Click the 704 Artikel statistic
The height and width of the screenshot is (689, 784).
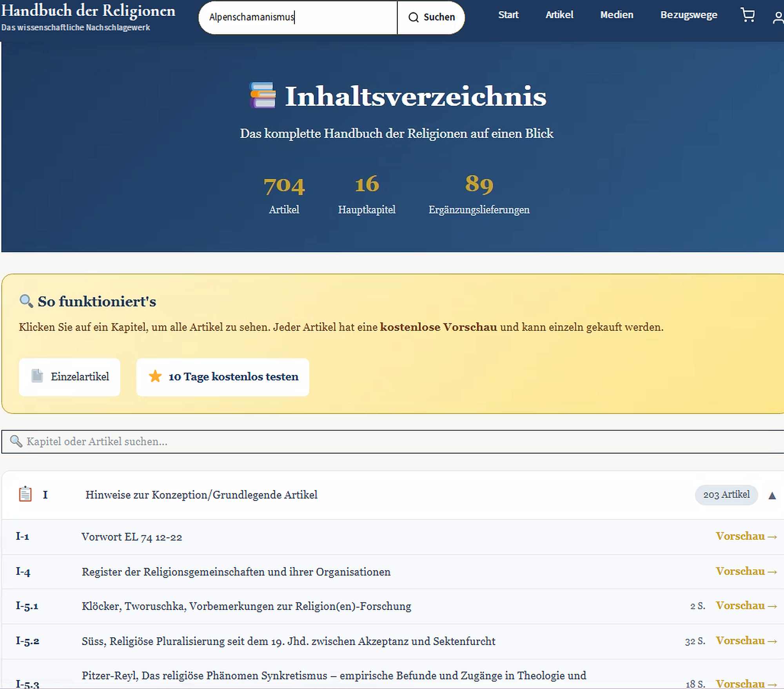(x=284, y=195)
